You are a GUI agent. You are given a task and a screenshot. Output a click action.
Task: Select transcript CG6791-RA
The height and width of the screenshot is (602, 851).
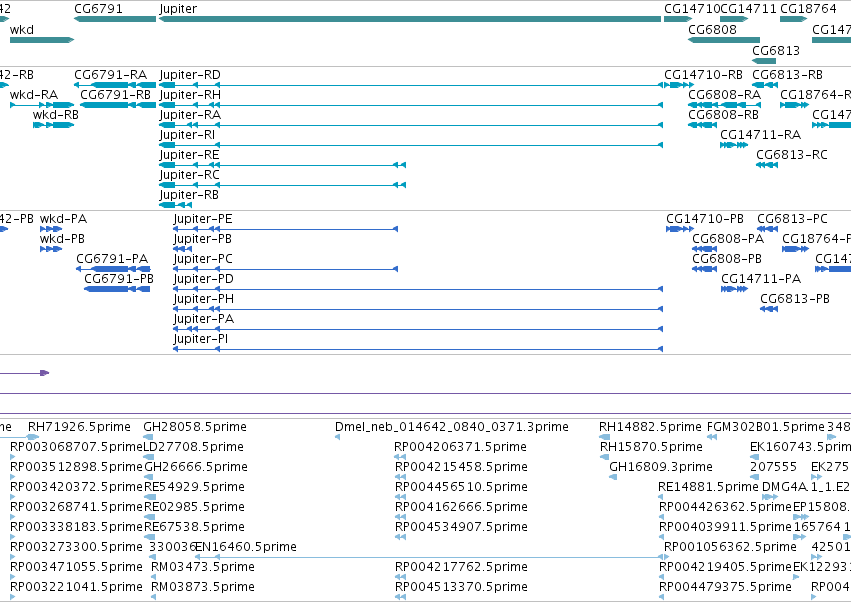pyautogui.click(x=115, y=85)
